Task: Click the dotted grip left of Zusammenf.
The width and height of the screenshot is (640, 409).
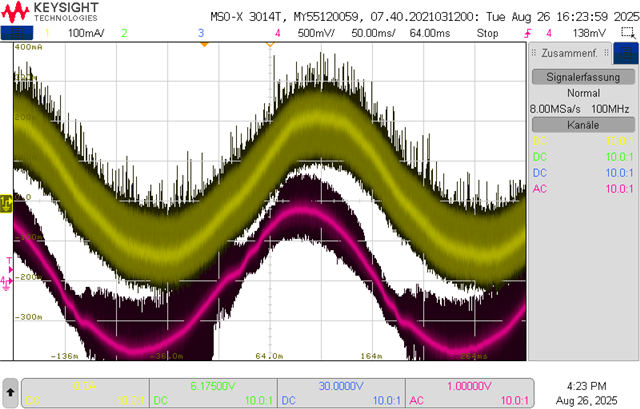Action: tap(534, 53)
